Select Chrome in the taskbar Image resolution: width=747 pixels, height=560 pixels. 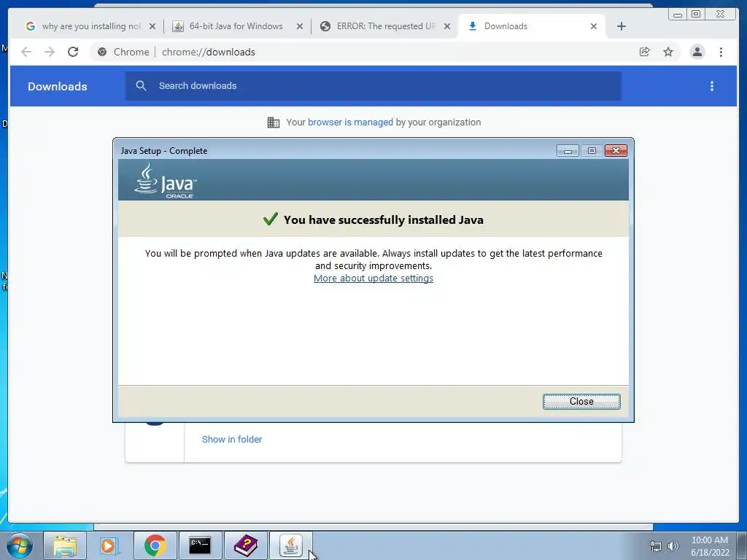pyautogui.click(x=155, y=545)
